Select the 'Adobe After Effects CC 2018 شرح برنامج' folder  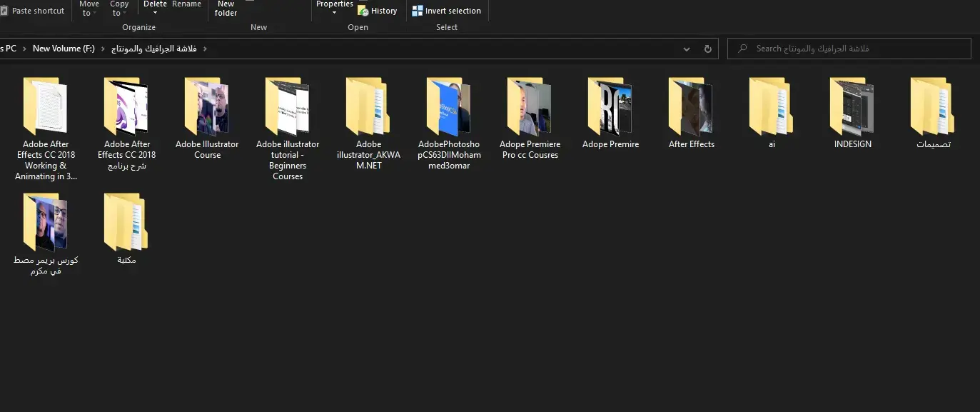tap(126, 124)
